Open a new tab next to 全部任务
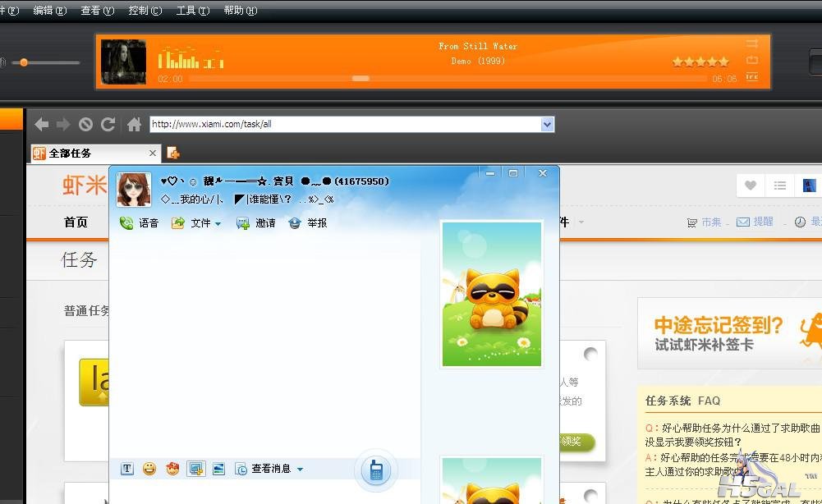Image resolution: width=822 pixels, height=504 pixels. (173, 153)
